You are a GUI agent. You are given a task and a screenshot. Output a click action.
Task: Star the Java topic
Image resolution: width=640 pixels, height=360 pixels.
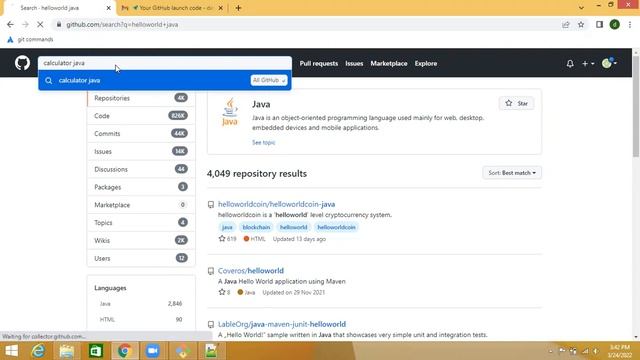[516, 104]
